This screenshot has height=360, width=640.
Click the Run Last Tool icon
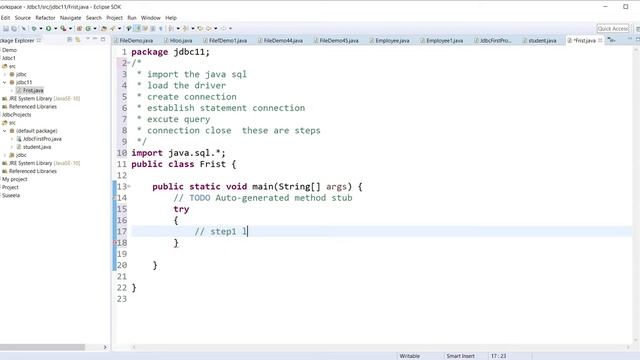point(63,29)
